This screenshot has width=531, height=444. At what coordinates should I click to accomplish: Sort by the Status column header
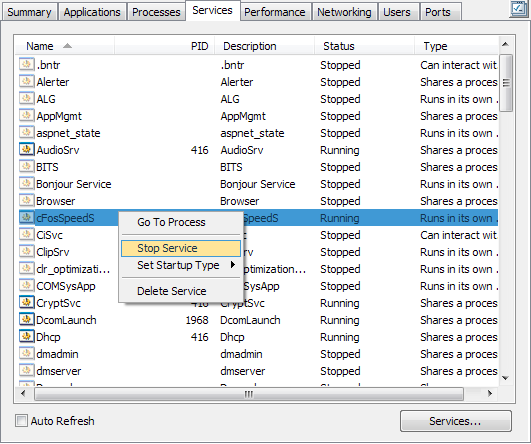tap(364, 46)
